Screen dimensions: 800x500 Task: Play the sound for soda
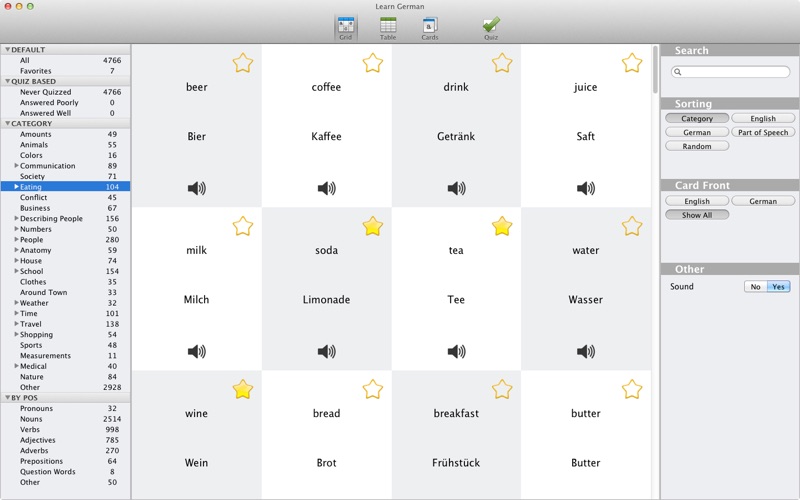[x=327, y=351]
